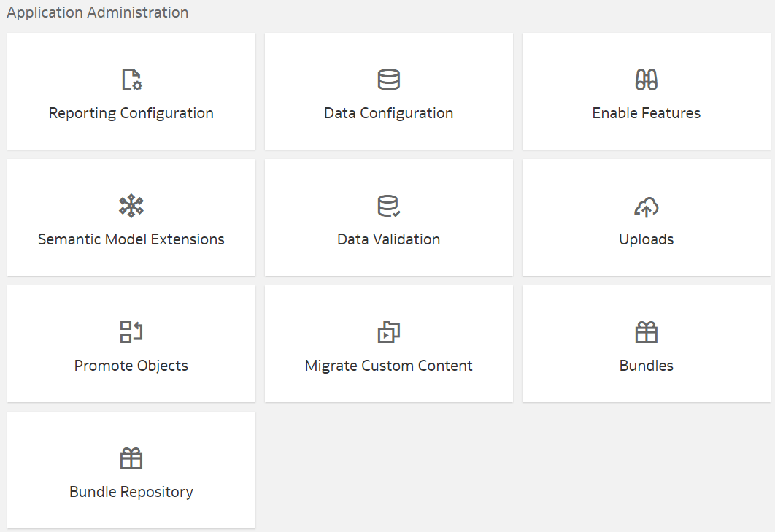Viewport: 775px width, 532px height.
Task: Open Migrate Custom Content
Action: click(x=388, y=343)
